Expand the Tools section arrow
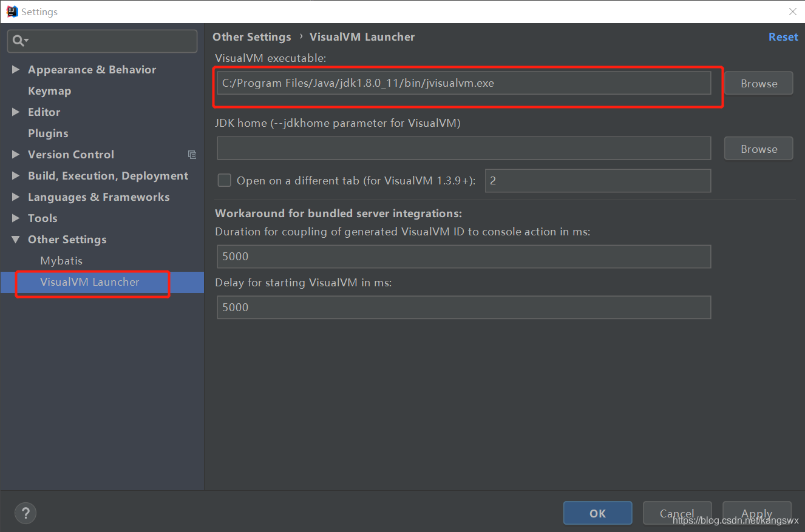 coord(16,218)
